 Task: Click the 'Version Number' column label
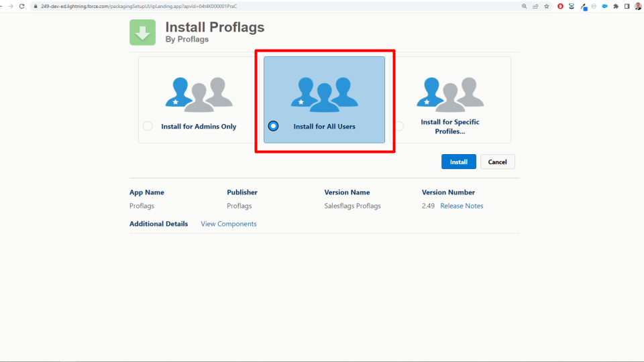[x=448, y=192]
